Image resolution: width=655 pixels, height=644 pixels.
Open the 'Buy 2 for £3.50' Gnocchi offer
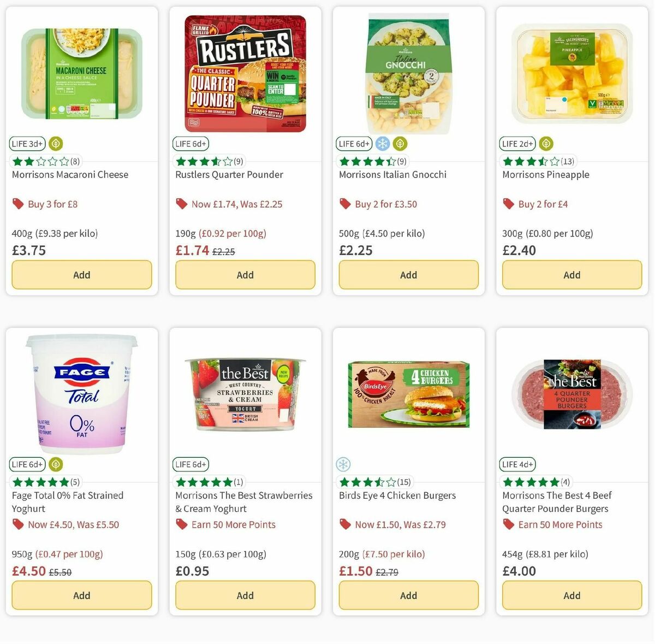386,204
